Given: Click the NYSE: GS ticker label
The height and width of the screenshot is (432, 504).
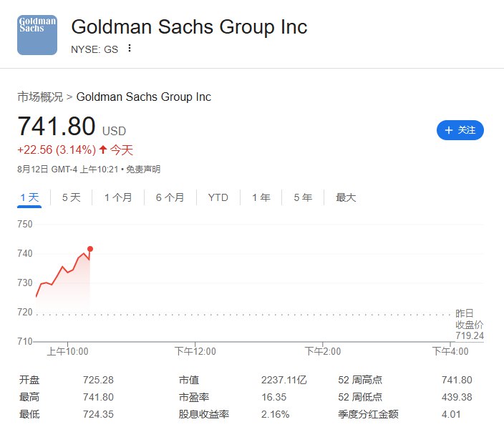Looking at the screenshot, I should 94,49.
